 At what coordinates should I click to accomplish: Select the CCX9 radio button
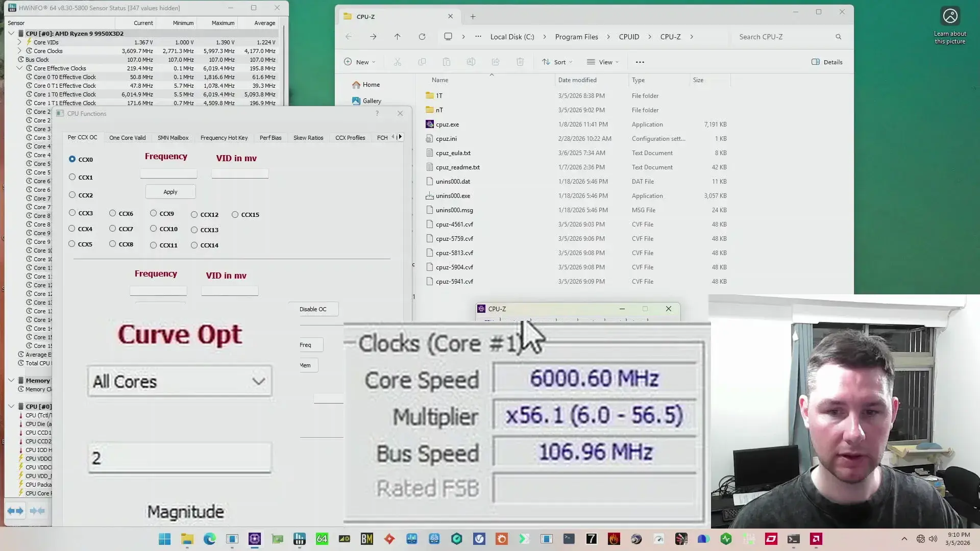(153, 213)
